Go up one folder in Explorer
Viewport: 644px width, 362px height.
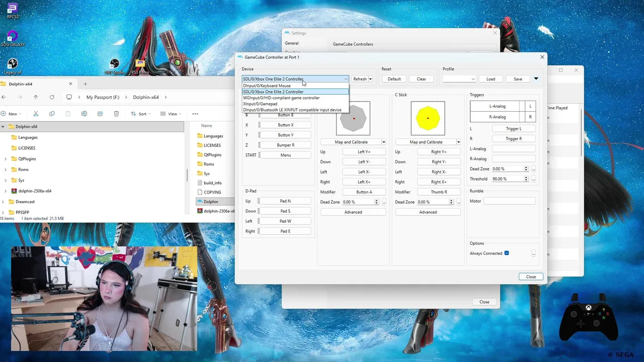pyautogui.click(x=36, y=97)
